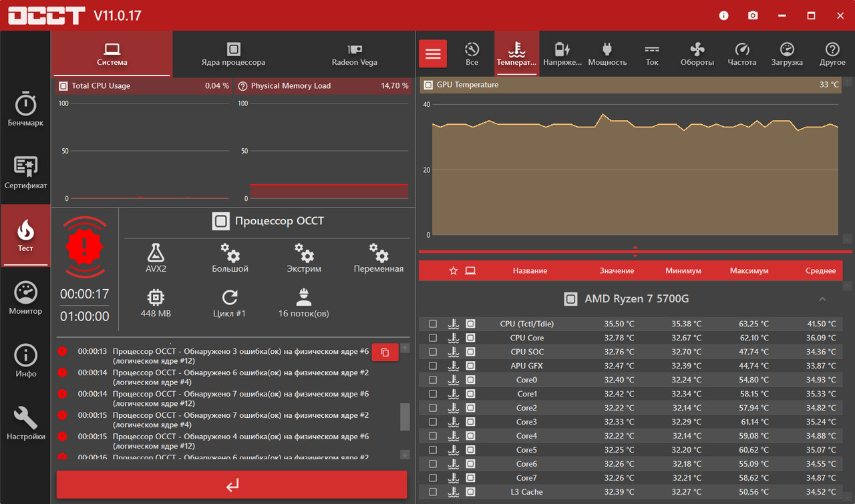Check the L3 Cache sensor checkbox
This screenshot has width=855, height=504.
pos(433,492)
